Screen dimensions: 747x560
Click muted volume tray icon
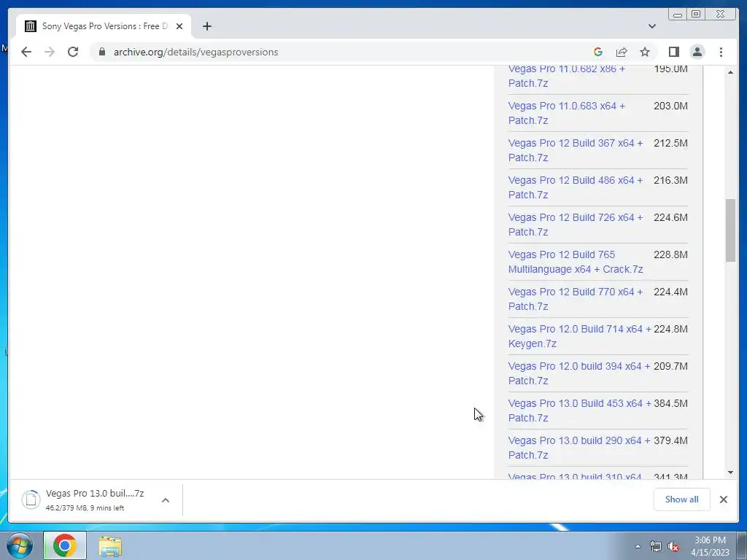click(x=673, y=547)
